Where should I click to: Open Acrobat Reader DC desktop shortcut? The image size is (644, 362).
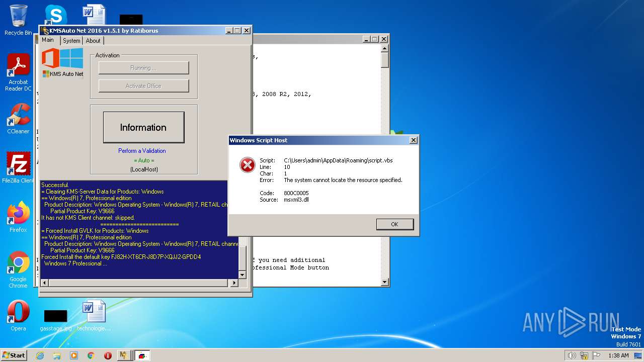click(x=18, y=72)
